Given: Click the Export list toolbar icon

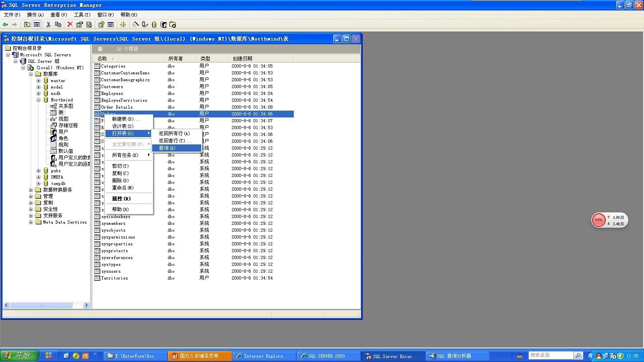Looking at the screenshot, I should click(89, 25).
